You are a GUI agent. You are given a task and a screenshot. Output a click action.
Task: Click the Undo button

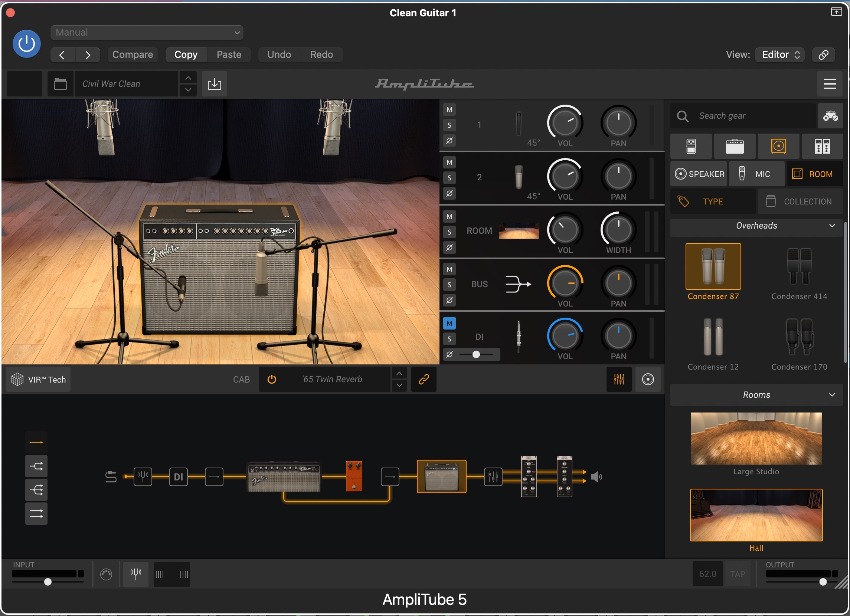(279, 55)
